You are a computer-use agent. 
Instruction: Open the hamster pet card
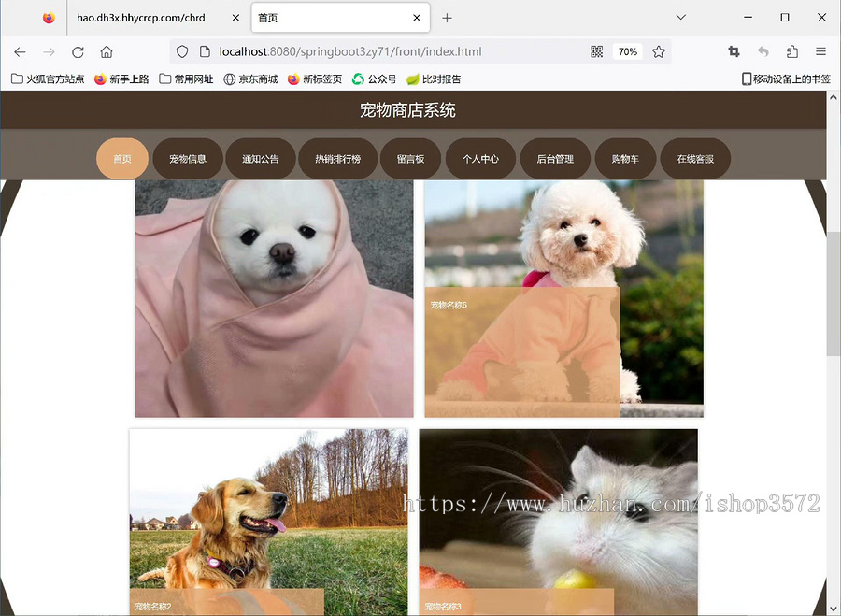[559, 522]
